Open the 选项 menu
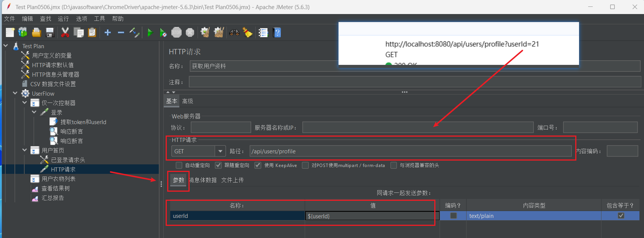The height and width of the screenshot is (238, 644). click(x=81, y=19)
